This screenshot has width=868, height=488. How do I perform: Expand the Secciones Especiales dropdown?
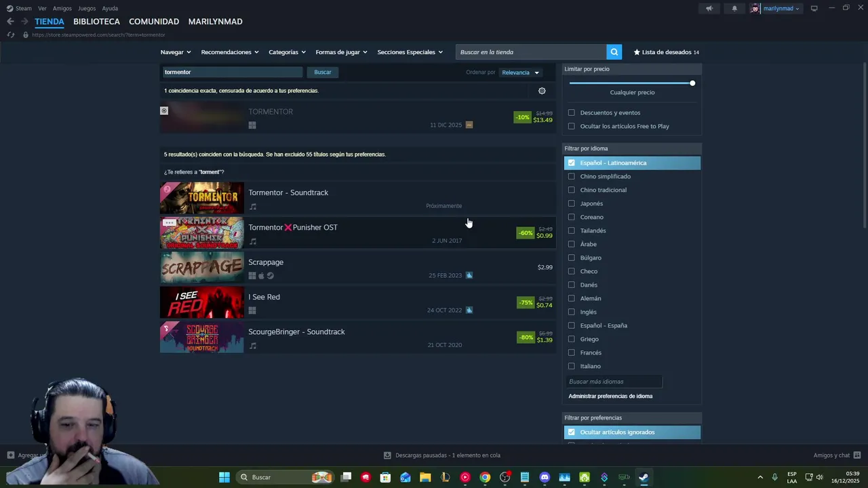tap(410, 52)
